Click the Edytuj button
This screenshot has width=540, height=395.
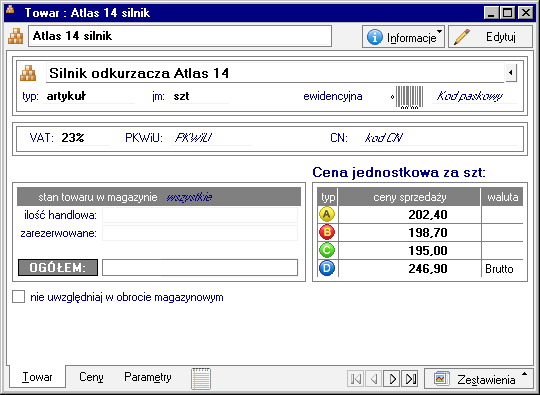point(490,37)
